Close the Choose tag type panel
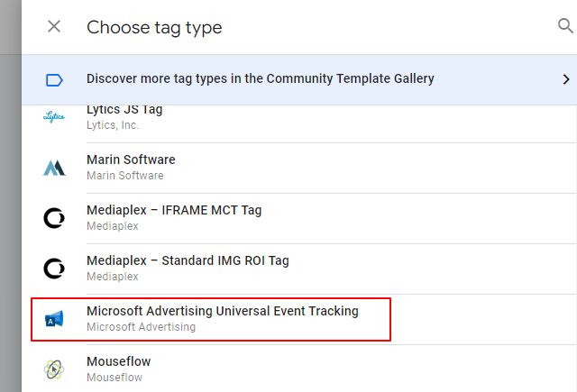The width and height of the screenshot is (577, 392). (54, 26)
